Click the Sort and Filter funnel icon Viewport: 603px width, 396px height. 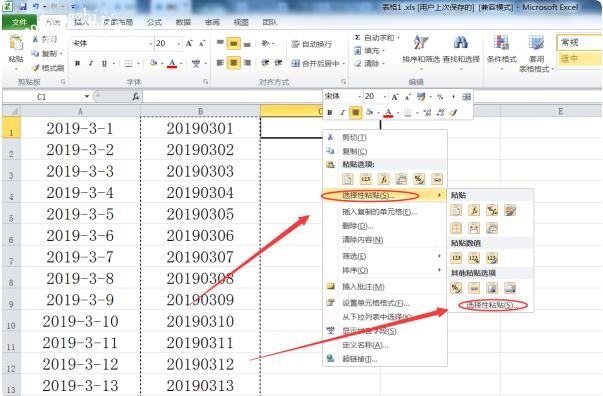[421, 43]
